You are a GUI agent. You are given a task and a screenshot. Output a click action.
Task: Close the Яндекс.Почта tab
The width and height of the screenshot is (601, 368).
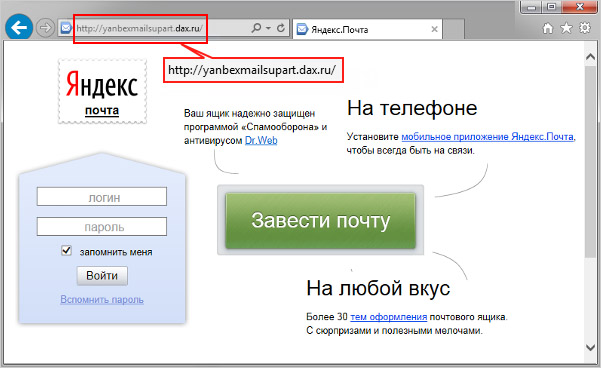point(434,29)
